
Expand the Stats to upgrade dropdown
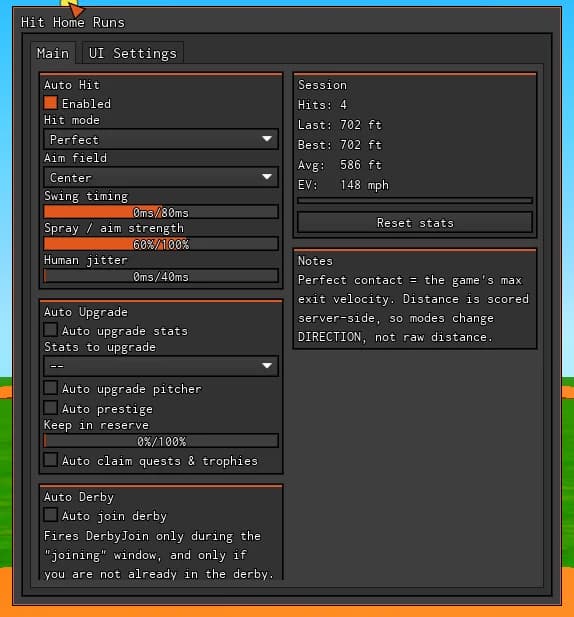[161, 366]
